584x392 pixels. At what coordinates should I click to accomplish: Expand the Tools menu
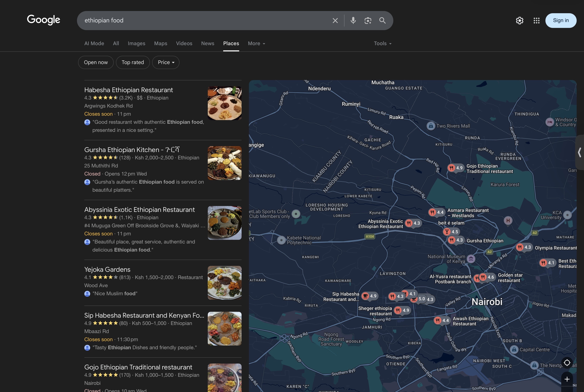(x=382, y=44)
